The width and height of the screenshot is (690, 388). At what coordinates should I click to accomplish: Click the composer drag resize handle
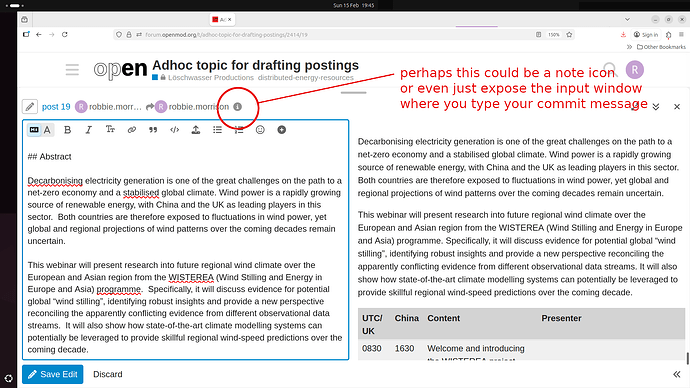click(x=353, y=92)
